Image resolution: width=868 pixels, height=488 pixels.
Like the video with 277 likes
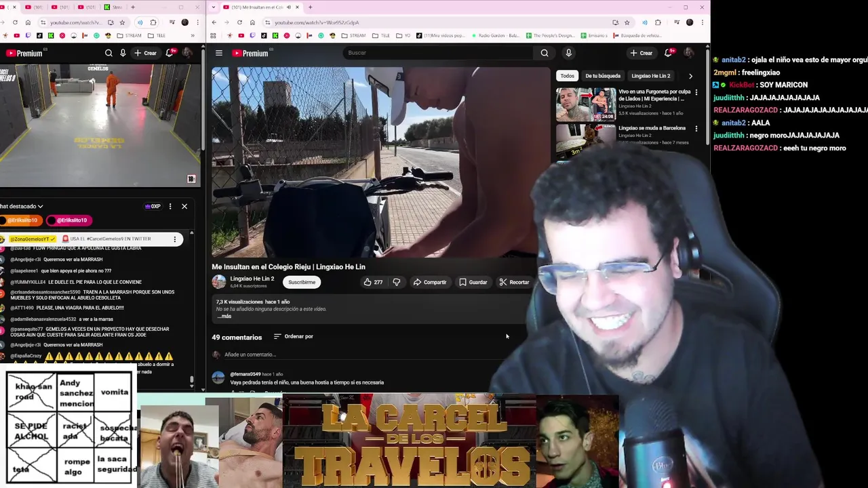373,282
